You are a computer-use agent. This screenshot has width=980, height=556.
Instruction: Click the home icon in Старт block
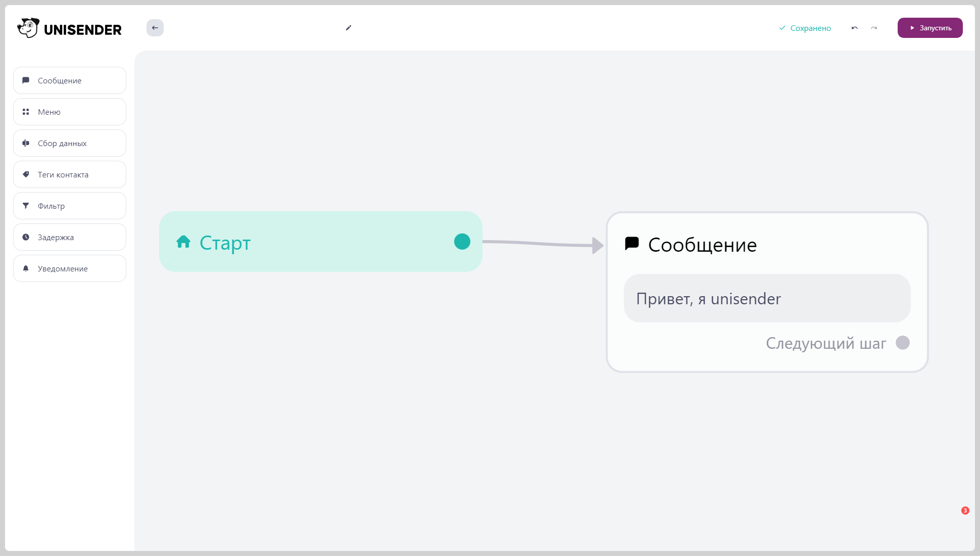183,242
